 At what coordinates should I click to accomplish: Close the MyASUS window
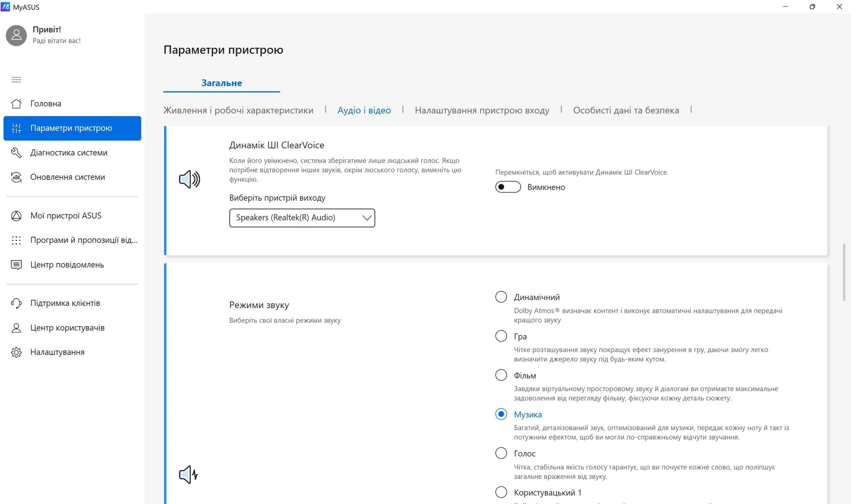(839, 7)
